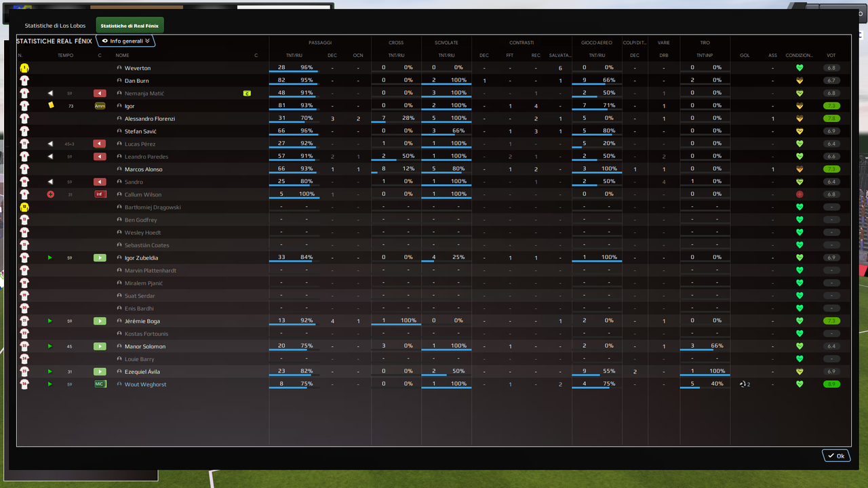Switch to the Statistiche di Los Lobos tab
This screenshot has width=868, height=488.
(x=54, y=25)
